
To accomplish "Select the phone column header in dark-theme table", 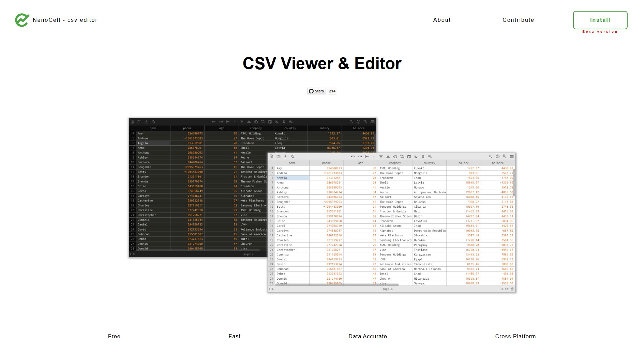I will [x=188, y=128].
